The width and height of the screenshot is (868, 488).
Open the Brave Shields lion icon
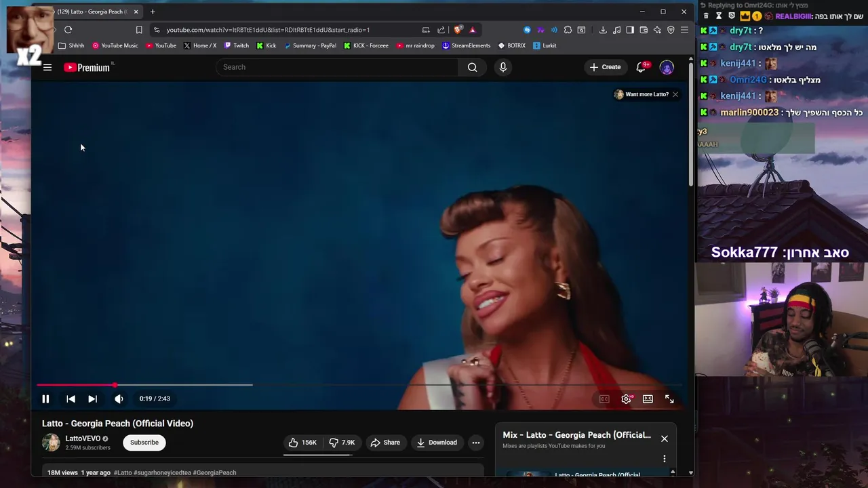458,30
